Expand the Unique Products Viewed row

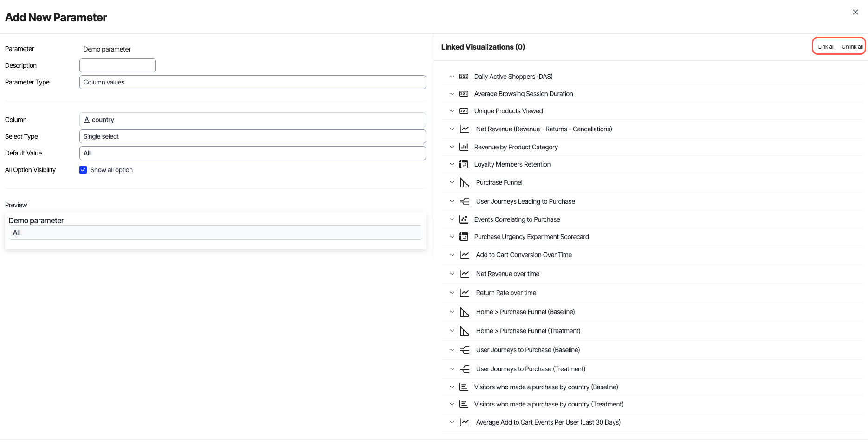tap(452, 111)
